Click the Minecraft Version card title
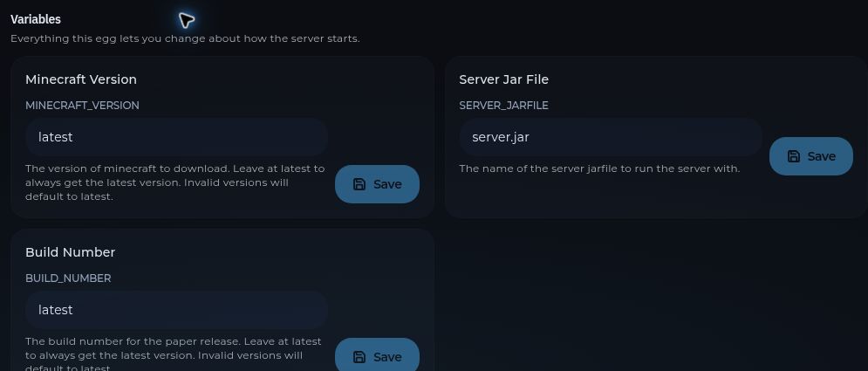Viewport: 868px width, 371px height. pos(81,79)
